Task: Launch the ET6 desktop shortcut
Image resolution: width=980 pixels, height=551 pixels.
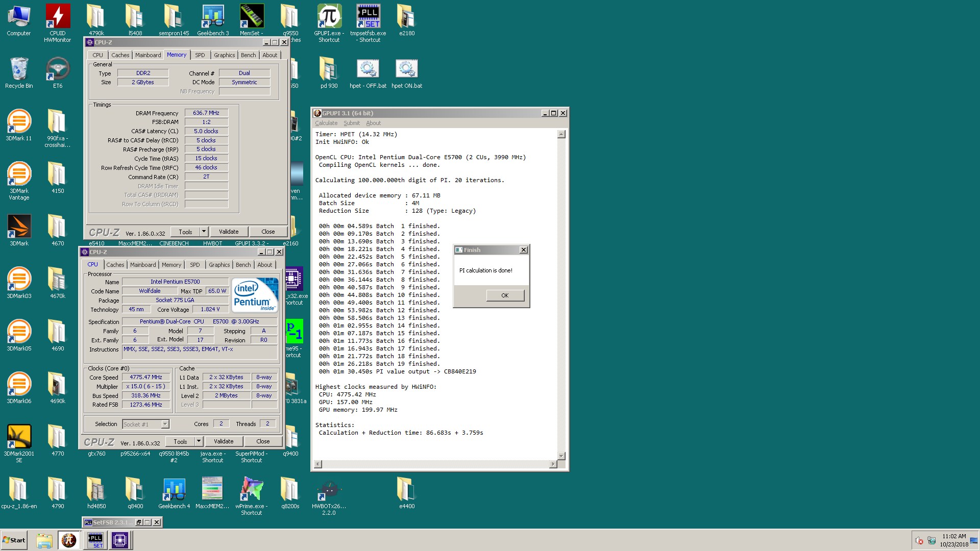Action: (x=58, y=72)
